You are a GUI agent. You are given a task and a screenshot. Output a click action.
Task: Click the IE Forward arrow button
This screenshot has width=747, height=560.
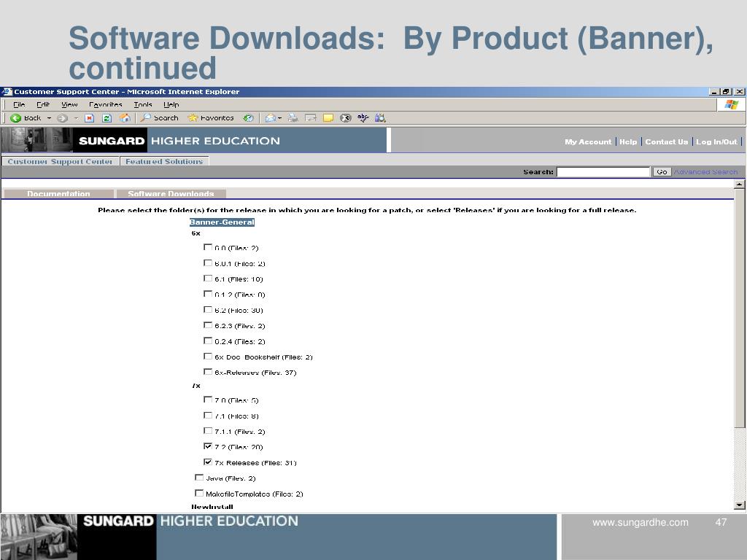coord(62,118)
